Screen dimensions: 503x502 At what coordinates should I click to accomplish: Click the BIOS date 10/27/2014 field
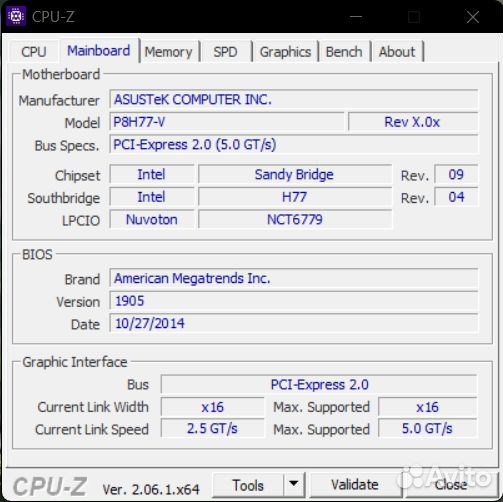click(x=294, y=323)
